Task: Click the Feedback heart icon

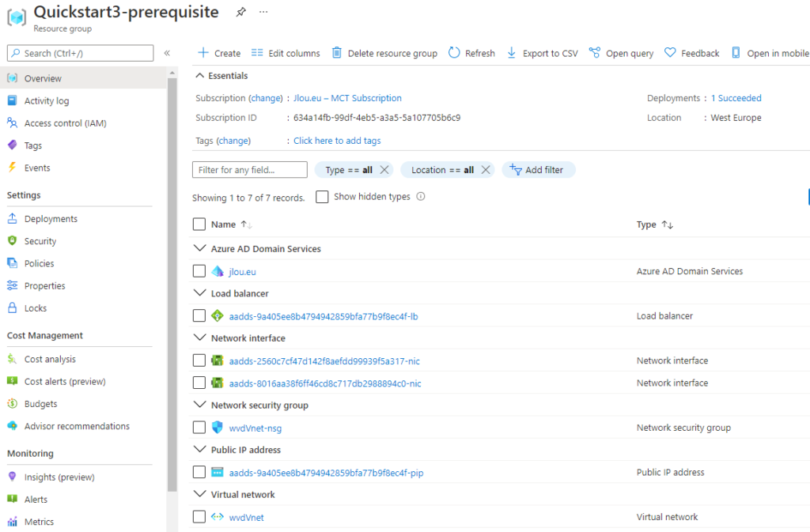Action: point(670,53)
